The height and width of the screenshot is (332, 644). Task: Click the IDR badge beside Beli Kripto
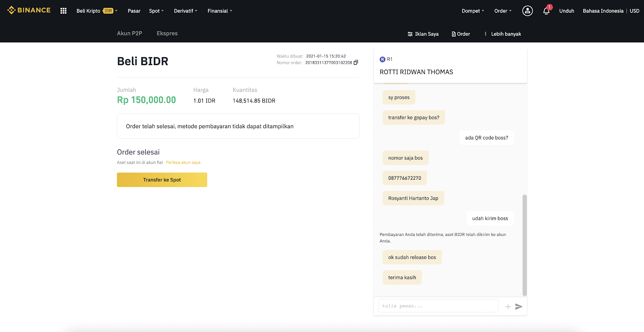coord(108,11)
